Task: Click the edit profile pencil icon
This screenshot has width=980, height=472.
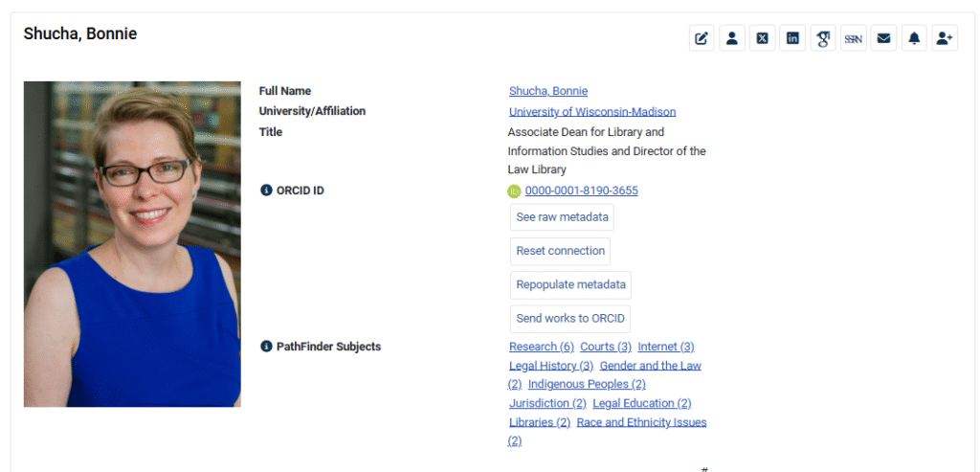Action: 702,38
